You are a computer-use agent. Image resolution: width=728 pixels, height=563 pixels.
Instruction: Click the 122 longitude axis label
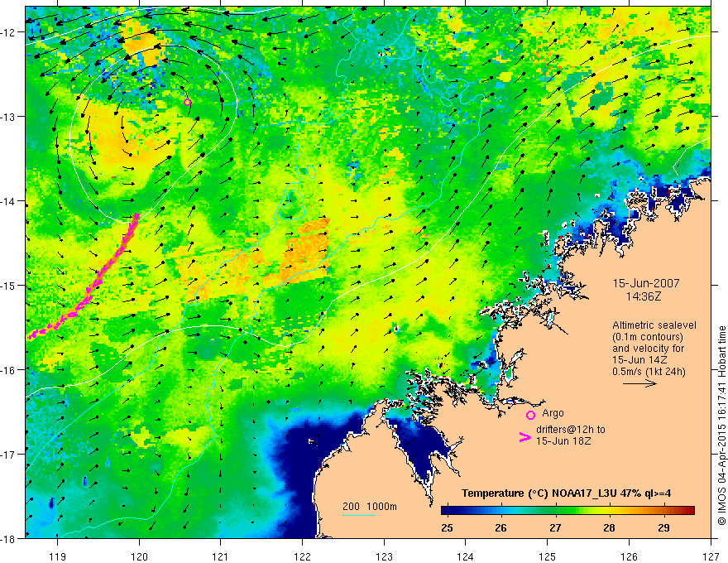(x=302, y=556)
